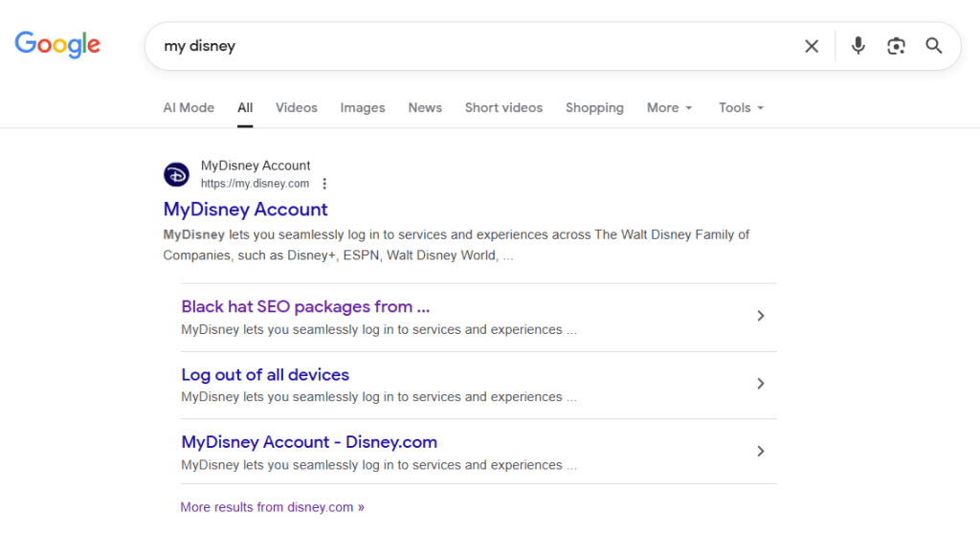Open the main MyDisney Account result title
The width and height of the screenshot is (980, 534).
[x=245, y=210]
